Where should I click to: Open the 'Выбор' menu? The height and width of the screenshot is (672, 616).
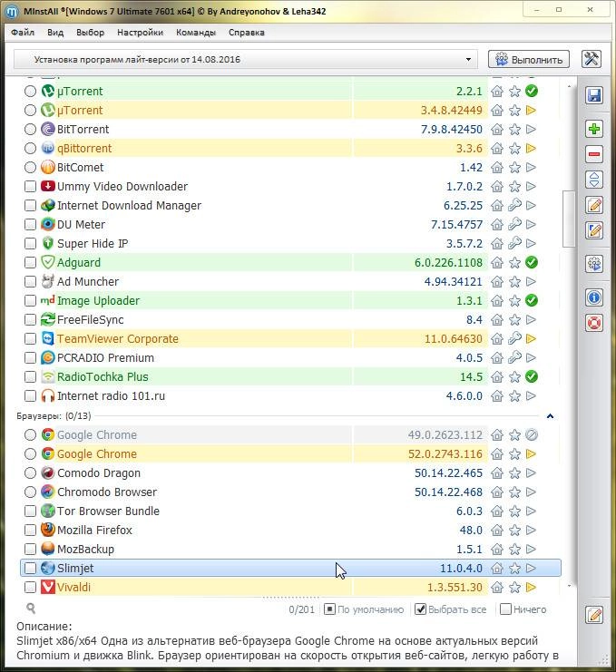(90, 33)
